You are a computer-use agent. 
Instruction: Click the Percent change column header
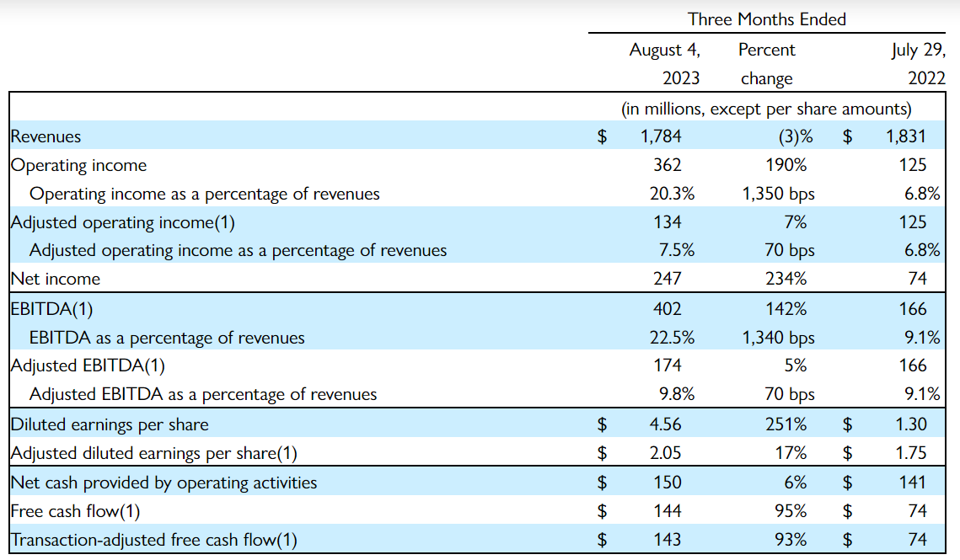(x=767, y=64)
